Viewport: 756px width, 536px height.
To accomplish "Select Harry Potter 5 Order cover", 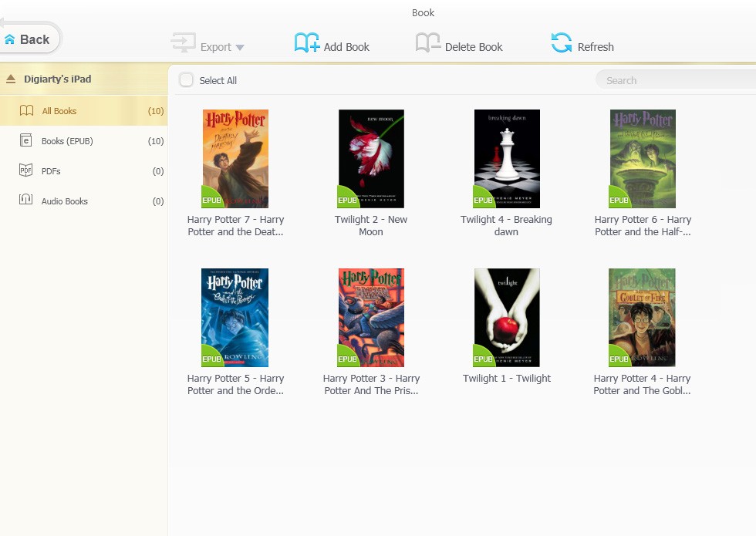I will (x=235, y=318).
